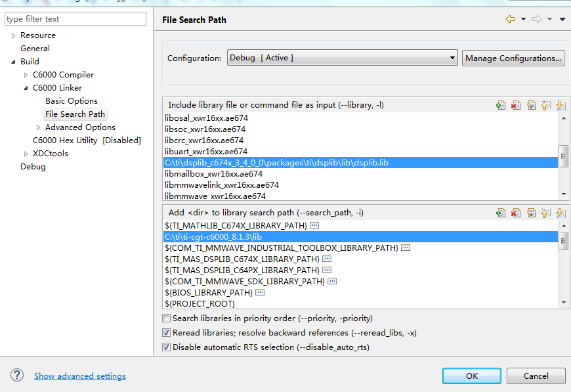Click the help question mark icon
571x392 pixels.
(x=17, y=376)
